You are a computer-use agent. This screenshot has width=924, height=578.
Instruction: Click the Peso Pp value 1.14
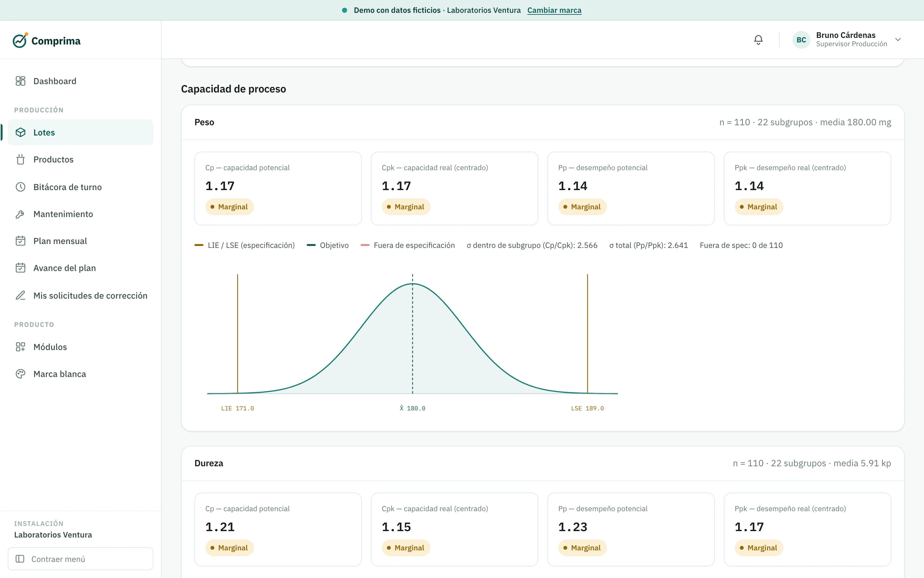pyautogui.click(x=573, y=186)
